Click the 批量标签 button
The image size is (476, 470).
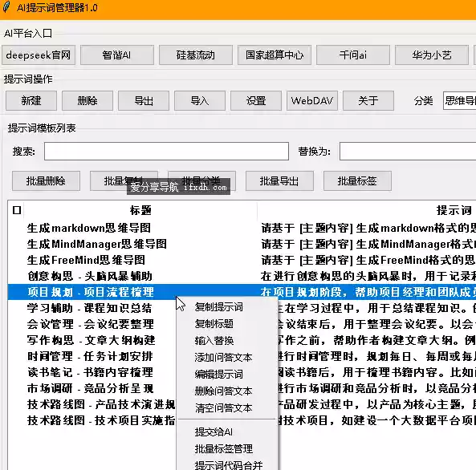pyautogui.click(x=357, y=181)
